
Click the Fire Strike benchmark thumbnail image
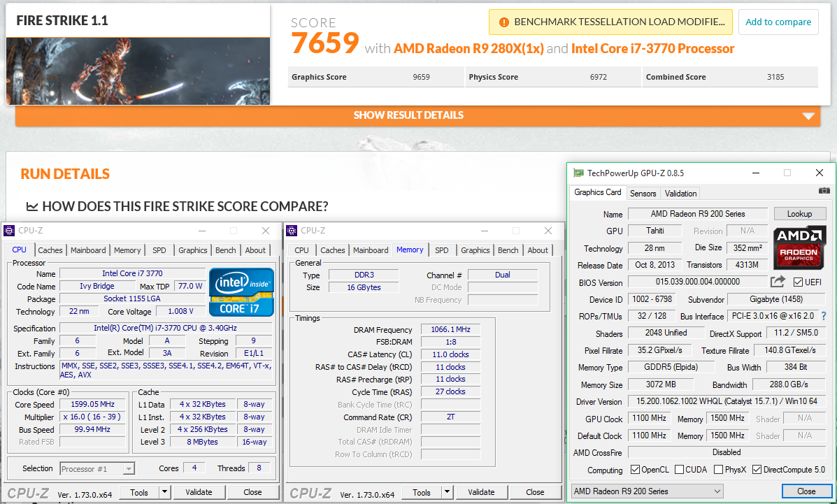tap(138, 70)
